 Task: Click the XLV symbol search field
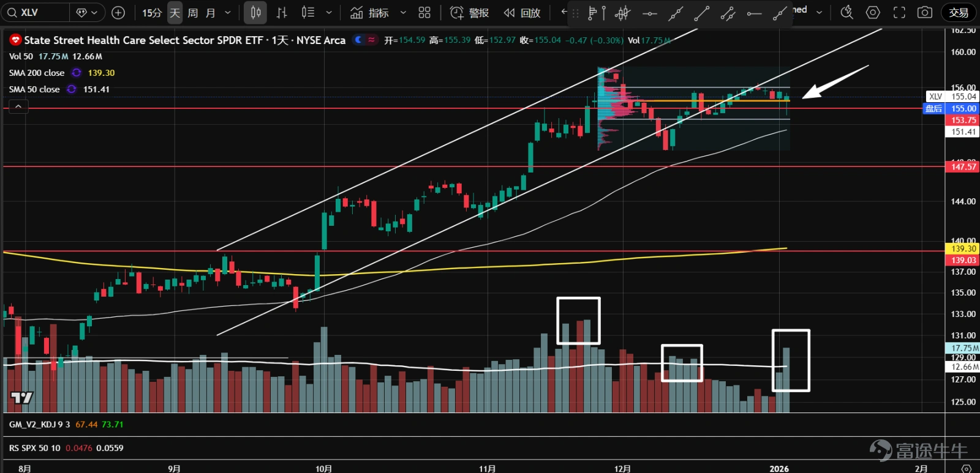point(36,12)
